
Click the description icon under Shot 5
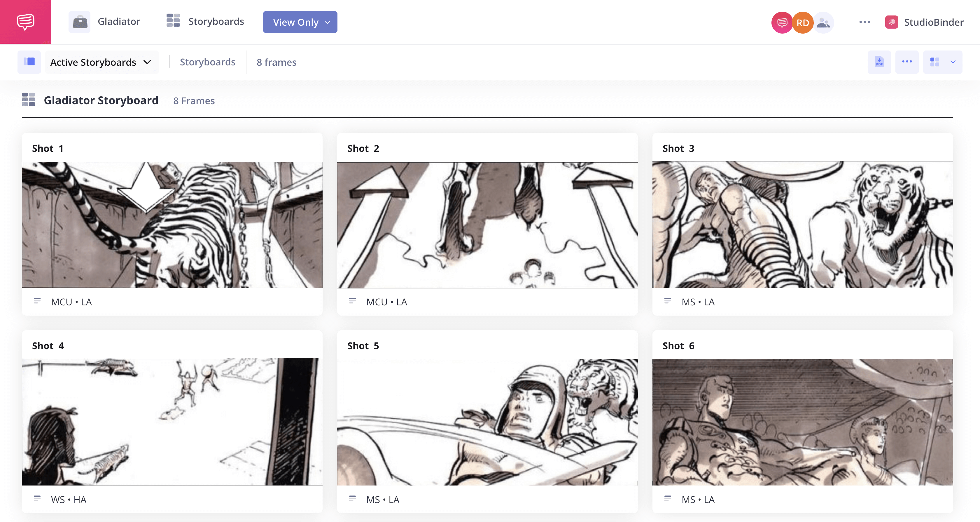(352, 498)
